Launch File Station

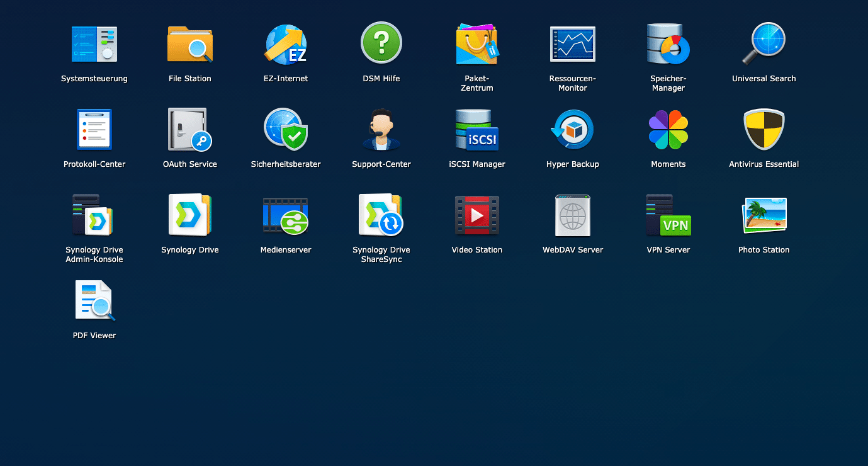190,44
